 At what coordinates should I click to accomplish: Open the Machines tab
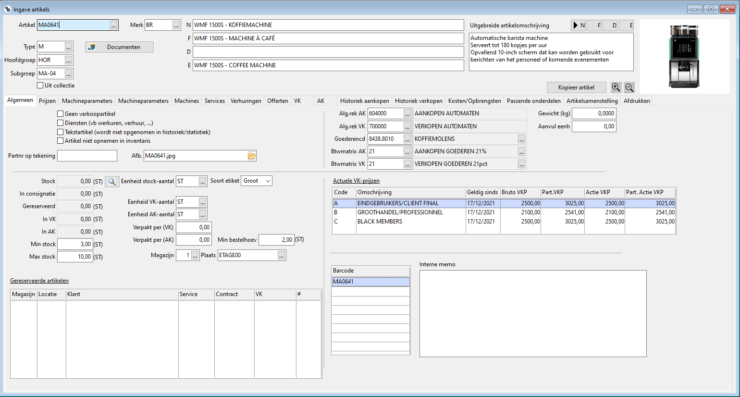tap(186, 101)
